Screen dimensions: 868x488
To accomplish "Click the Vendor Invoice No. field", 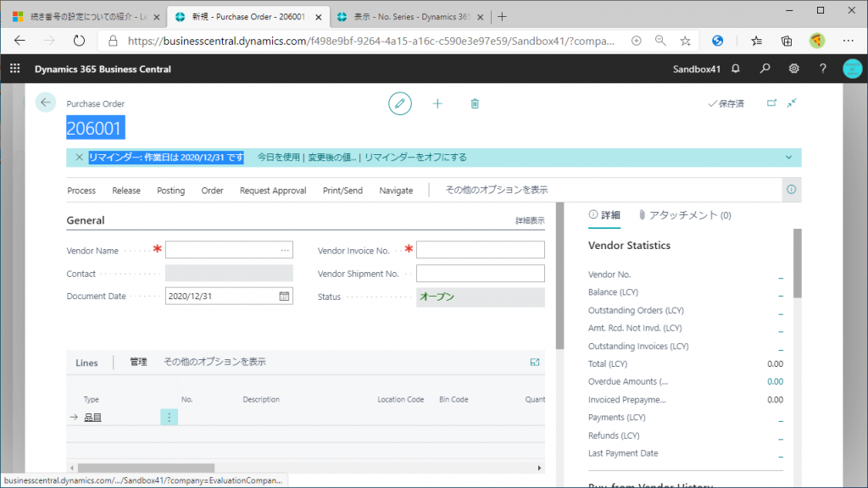I will pos(481,250).
